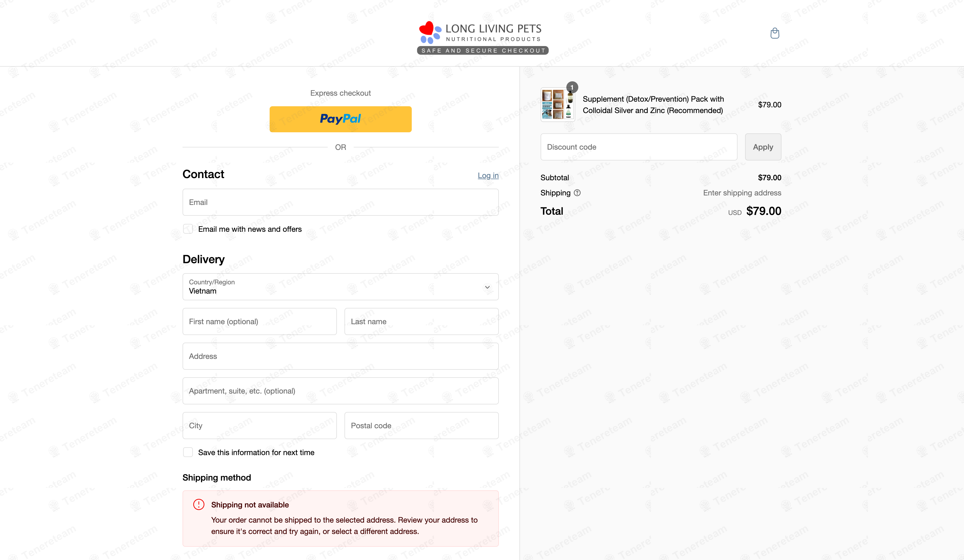Click the 'Delivery' heading
The image size is (964, 560).
point(203,260)
